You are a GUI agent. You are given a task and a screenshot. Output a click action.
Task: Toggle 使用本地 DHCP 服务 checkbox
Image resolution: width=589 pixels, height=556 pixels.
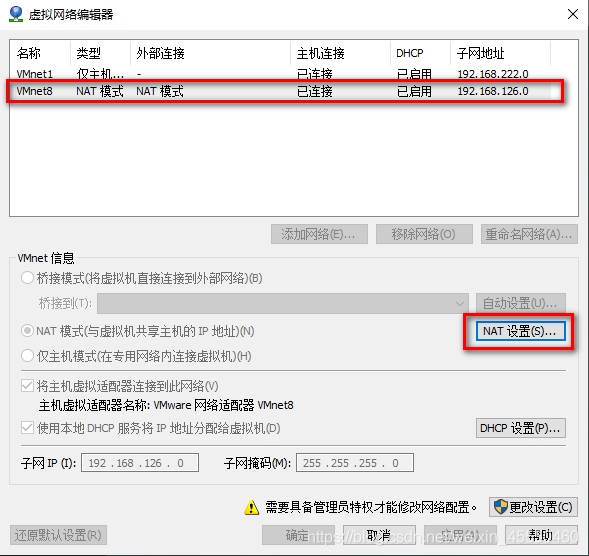click(27, 428)
